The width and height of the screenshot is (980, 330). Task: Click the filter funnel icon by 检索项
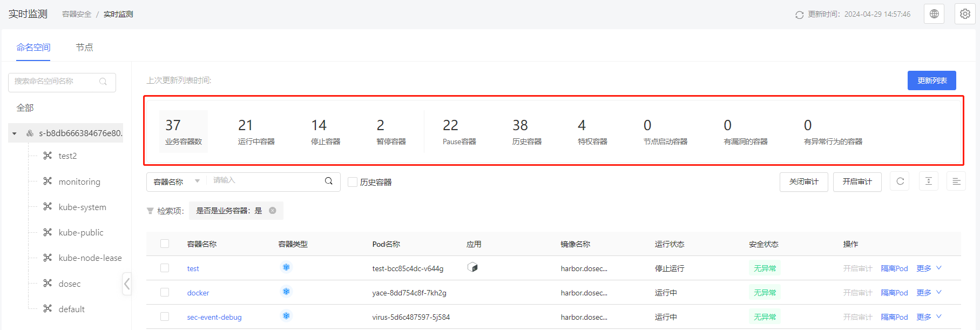click(x=150, y=211)
